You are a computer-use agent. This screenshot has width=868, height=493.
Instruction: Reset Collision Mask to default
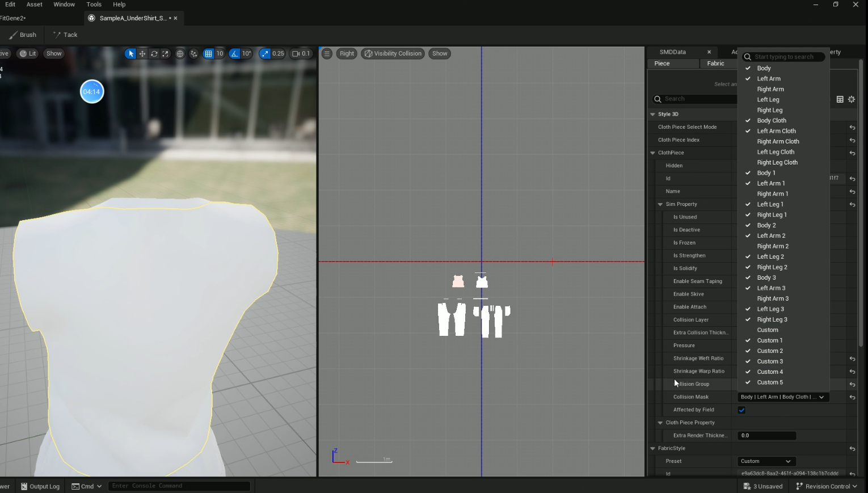852,397
